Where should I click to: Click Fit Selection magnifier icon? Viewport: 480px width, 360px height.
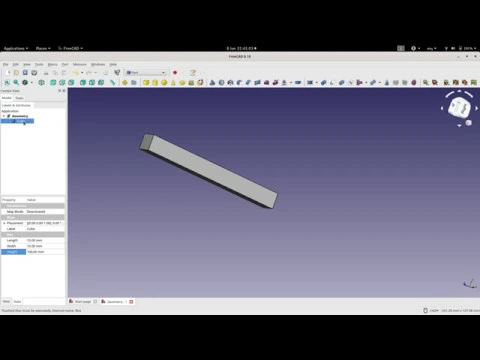click(16, 82)
